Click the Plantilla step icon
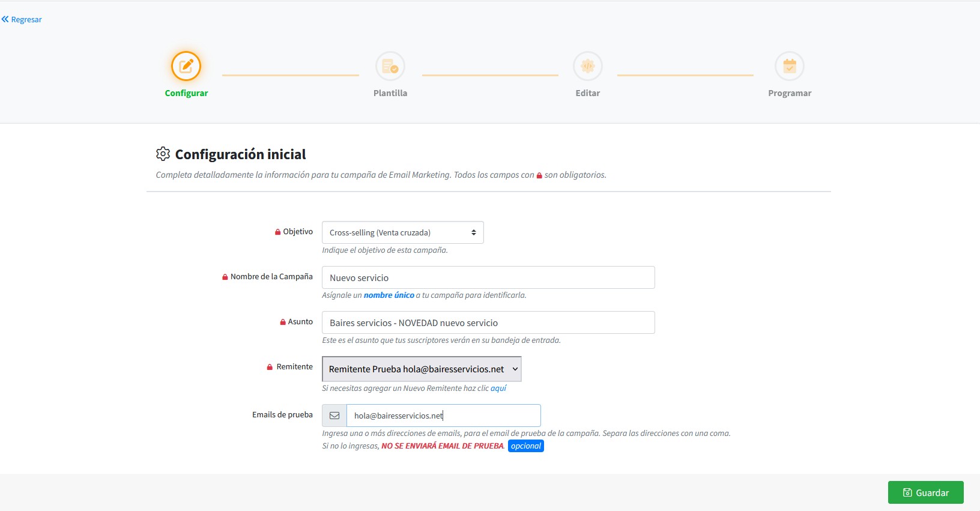The image size is (980, 511). point(390,66)
